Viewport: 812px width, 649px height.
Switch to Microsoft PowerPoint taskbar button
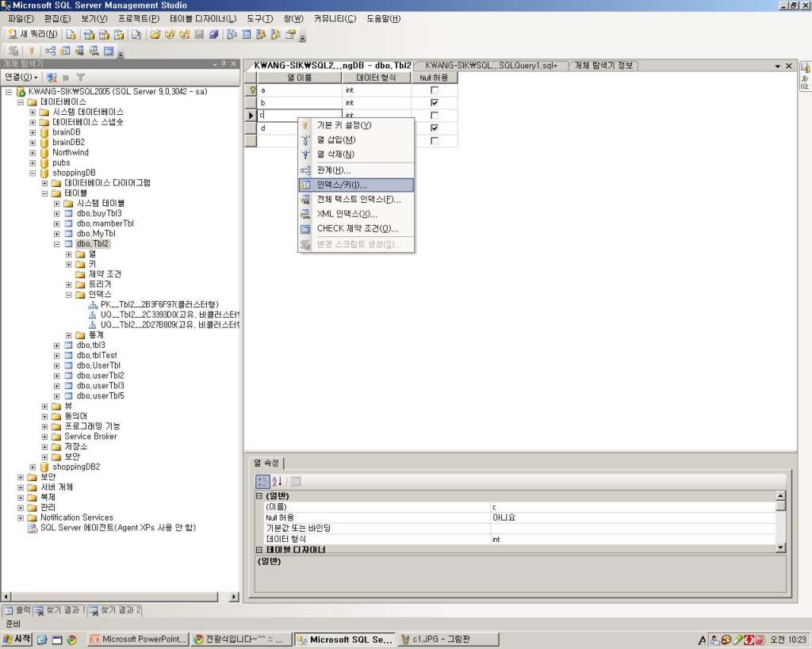coord(138,639)
